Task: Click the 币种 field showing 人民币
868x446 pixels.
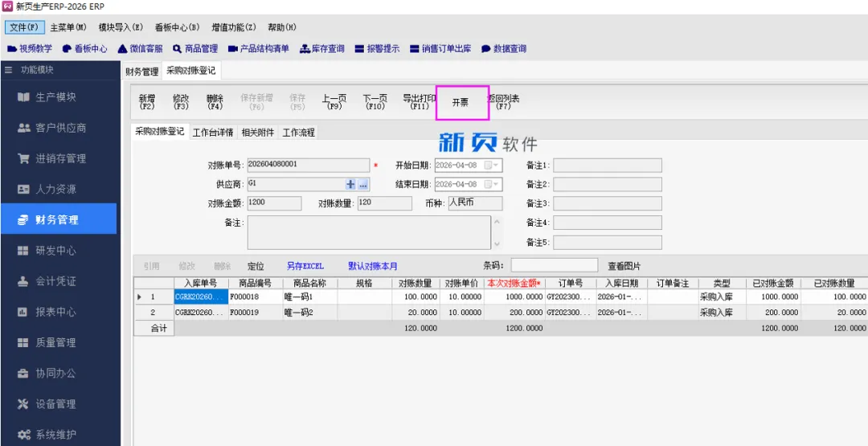Action: point(475,203)
